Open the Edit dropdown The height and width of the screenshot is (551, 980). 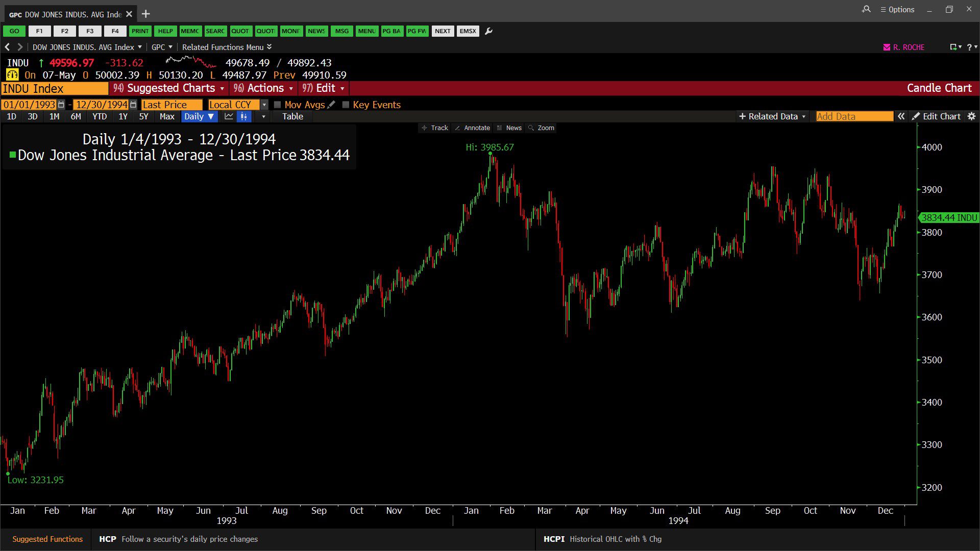click(x=323, y=88)
